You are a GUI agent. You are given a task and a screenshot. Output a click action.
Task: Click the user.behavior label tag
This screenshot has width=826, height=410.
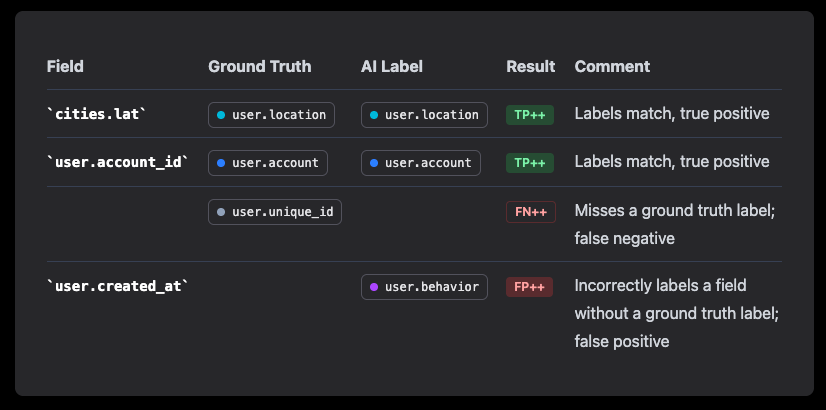pos(424,287)
